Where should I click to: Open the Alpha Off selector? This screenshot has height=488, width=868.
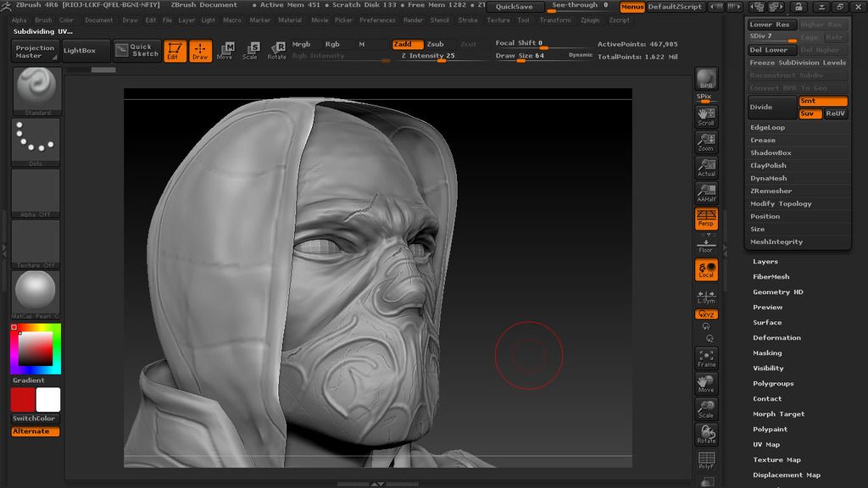point(36,194)
